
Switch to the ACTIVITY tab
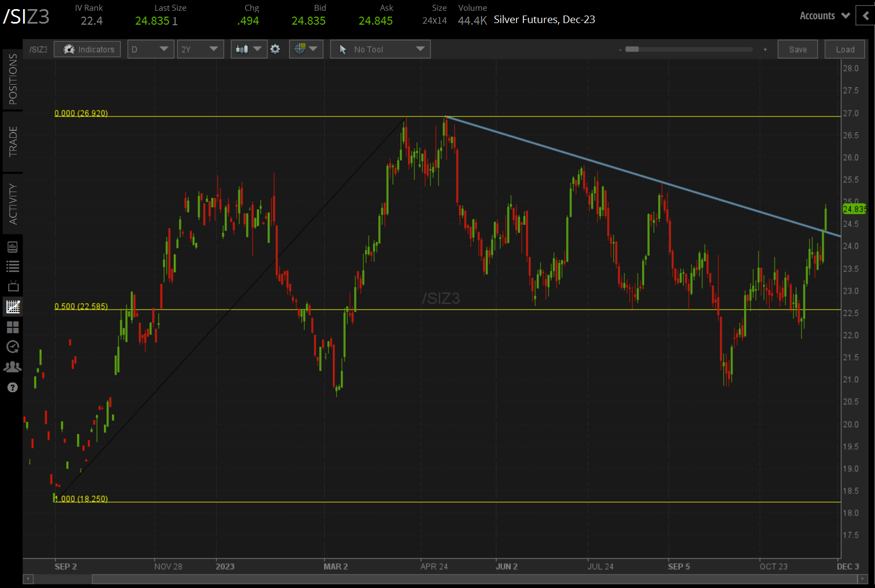click(13, 204)
